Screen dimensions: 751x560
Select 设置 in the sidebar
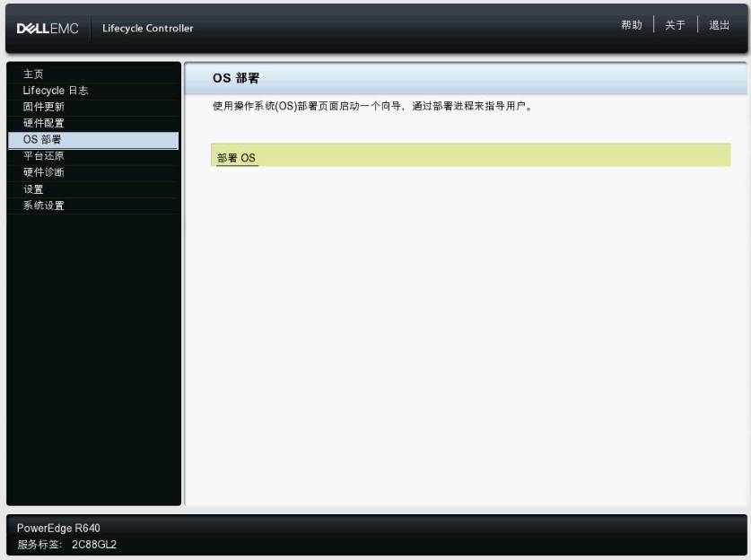coord(33,189)
